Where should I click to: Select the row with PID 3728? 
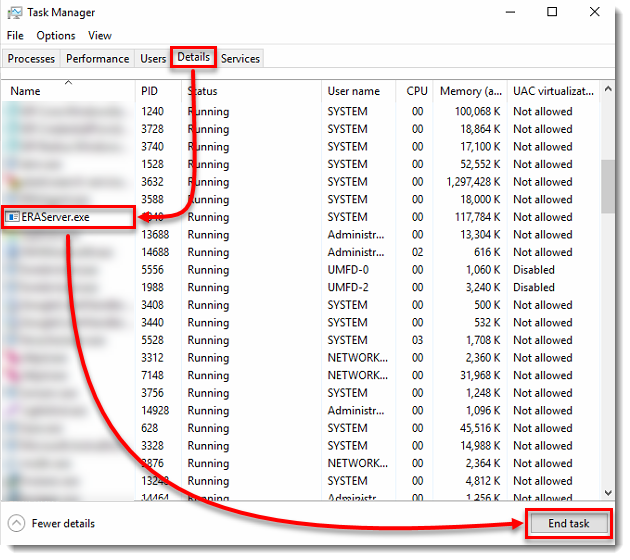[299, 129]
